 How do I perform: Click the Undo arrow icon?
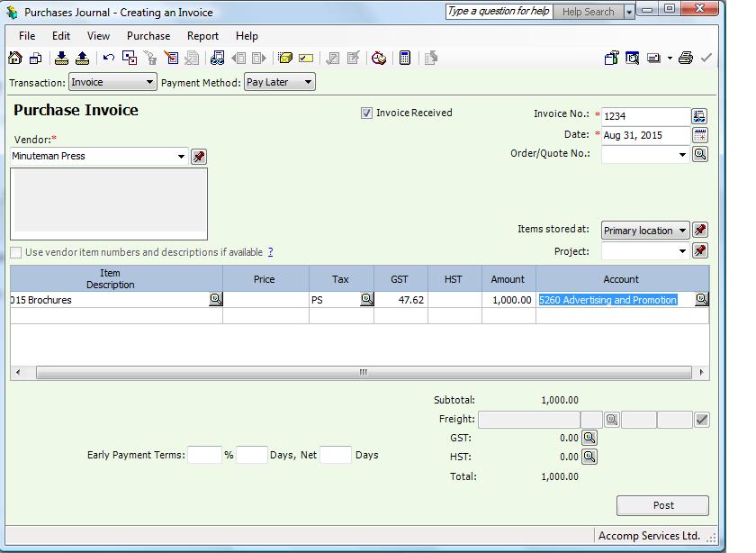(109, 59)
